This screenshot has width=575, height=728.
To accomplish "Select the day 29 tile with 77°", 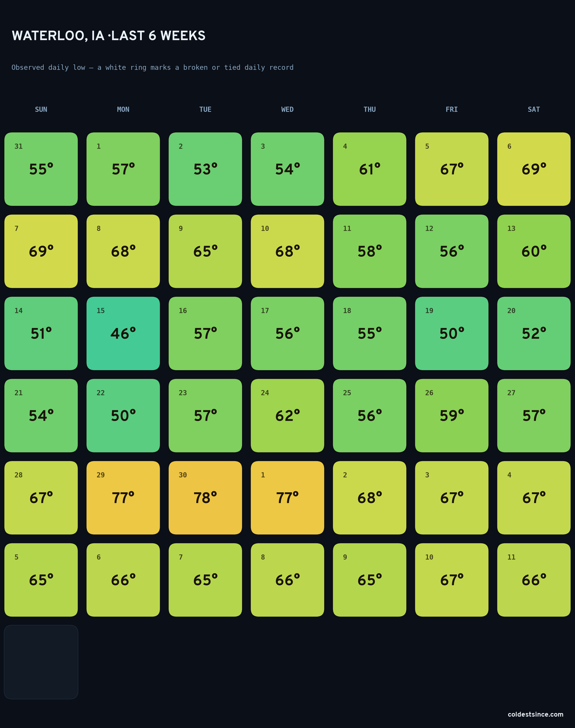I will tap(123, 498).
